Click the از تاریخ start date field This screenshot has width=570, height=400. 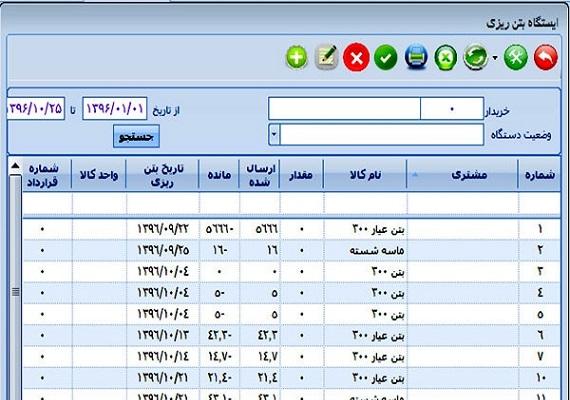pos(115,108)
